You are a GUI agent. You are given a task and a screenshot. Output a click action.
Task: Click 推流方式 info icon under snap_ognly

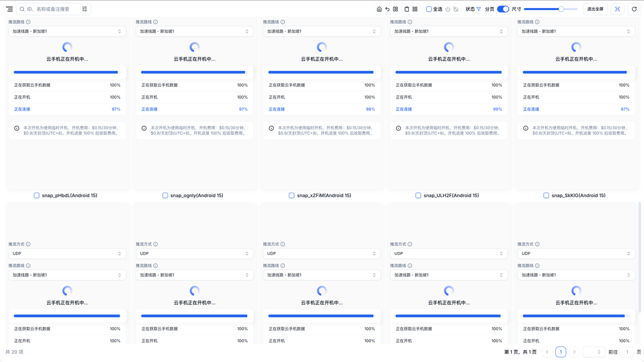[x=156, y=244]
